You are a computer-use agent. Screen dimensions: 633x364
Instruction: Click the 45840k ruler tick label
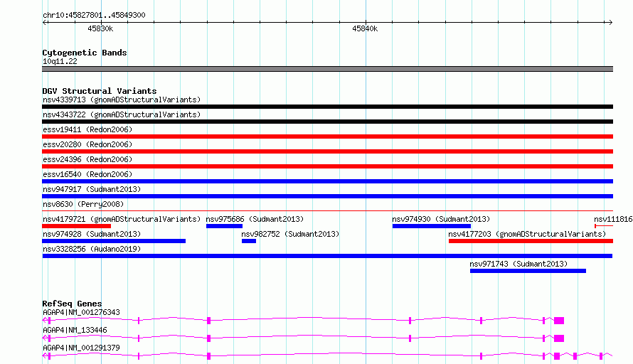(x=365, y=28)
